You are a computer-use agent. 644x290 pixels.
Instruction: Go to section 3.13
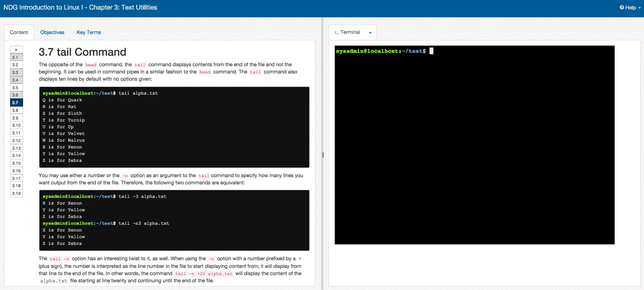(x=16, y=148)
